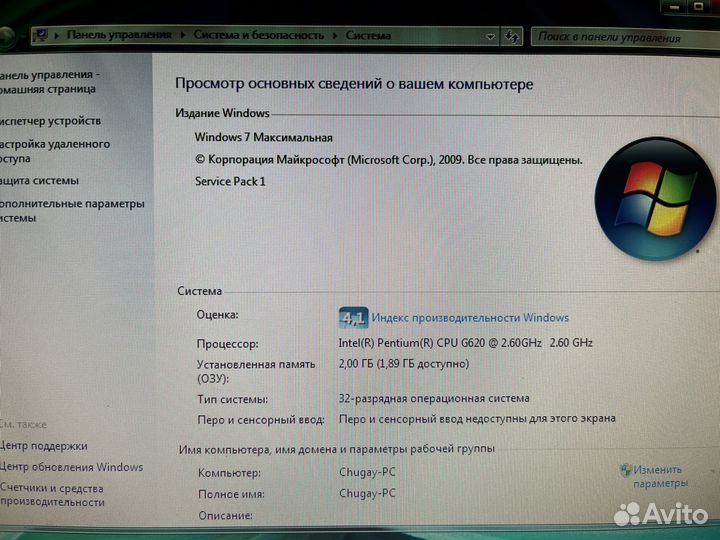Click the Intel(R) Pentium(R) CPU G620 processor value

(465, 343)
